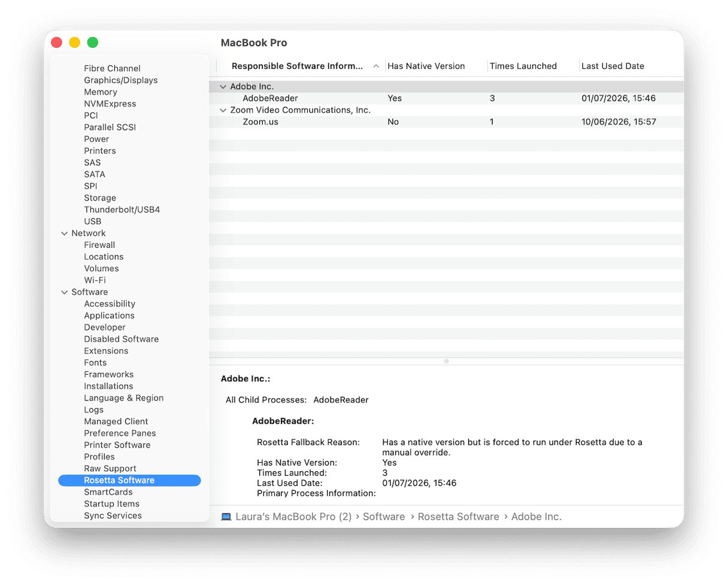Viewport: 728px width, 586px height.
Task: Click 01/07/2026, 15:46 date in AdobeReader row
Action: click(x=618, y=99)
